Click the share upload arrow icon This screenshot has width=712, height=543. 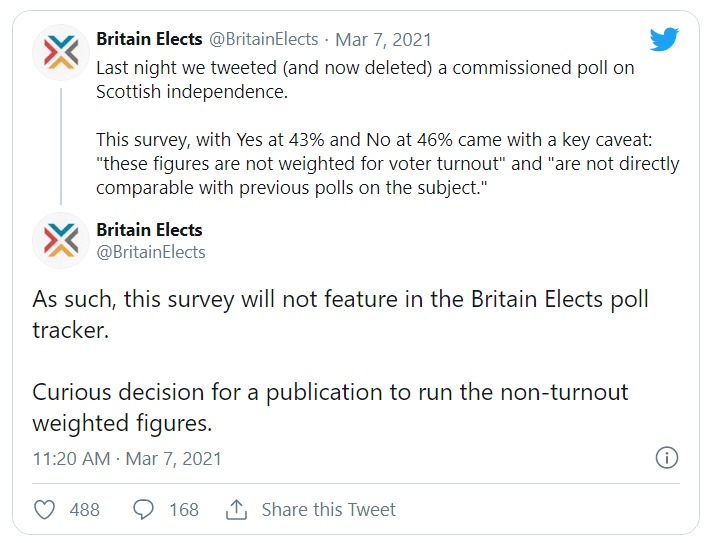(x=236, y=509)
